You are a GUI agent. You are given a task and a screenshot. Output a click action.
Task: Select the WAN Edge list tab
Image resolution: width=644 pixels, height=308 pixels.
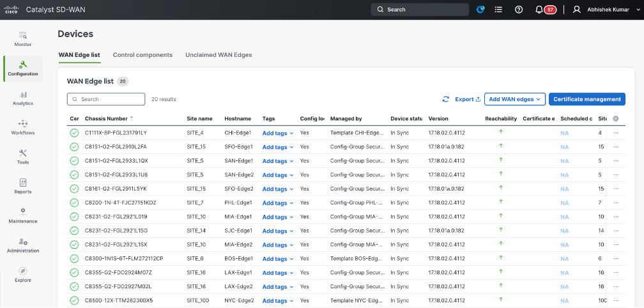79,54
